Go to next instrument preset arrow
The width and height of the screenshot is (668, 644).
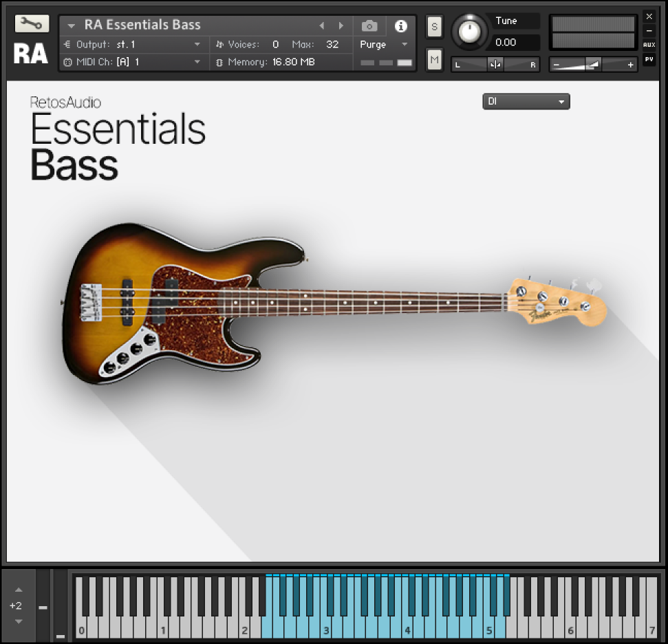[x=341, y=26]
